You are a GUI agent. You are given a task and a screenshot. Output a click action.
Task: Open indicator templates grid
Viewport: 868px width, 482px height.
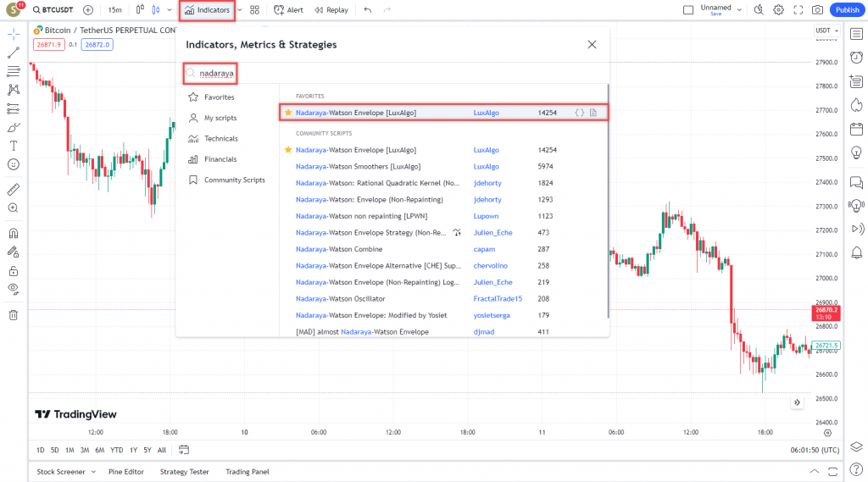point(254,10)
